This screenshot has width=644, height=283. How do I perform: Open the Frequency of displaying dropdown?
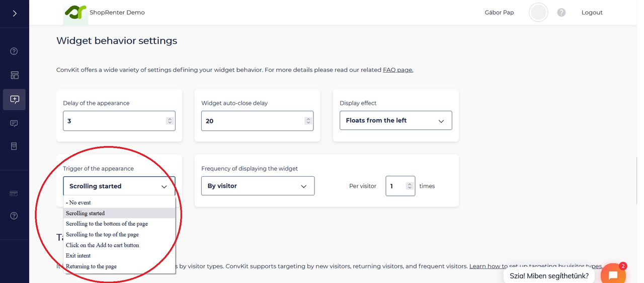point(258,186)
